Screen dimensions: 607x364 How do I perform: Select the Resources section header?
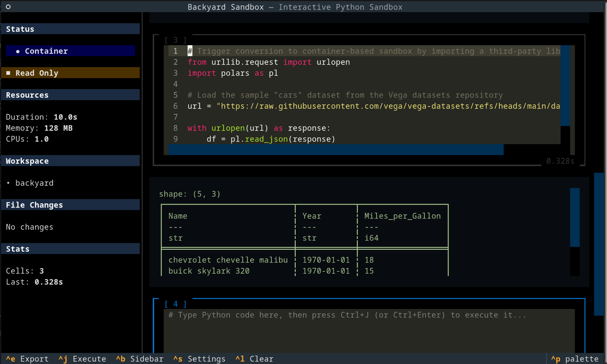point(70,95)
